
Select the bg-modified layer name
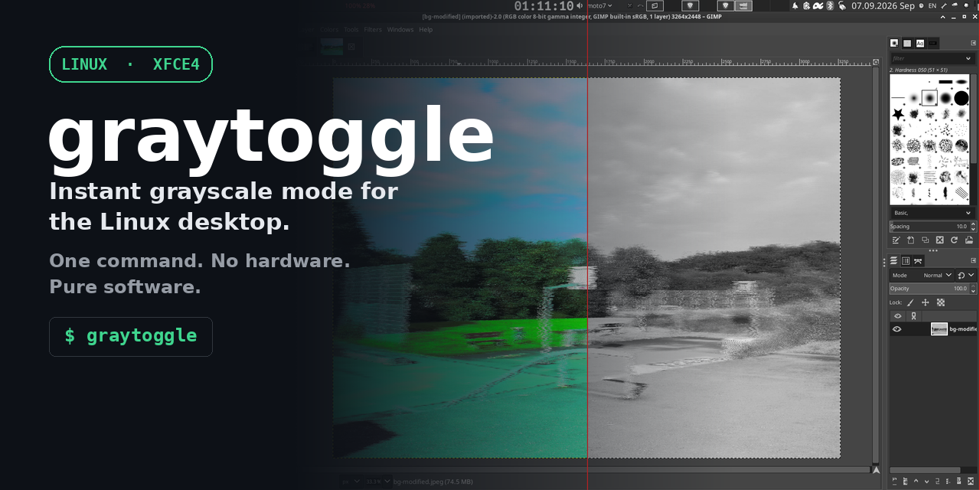tap(963, 329)
